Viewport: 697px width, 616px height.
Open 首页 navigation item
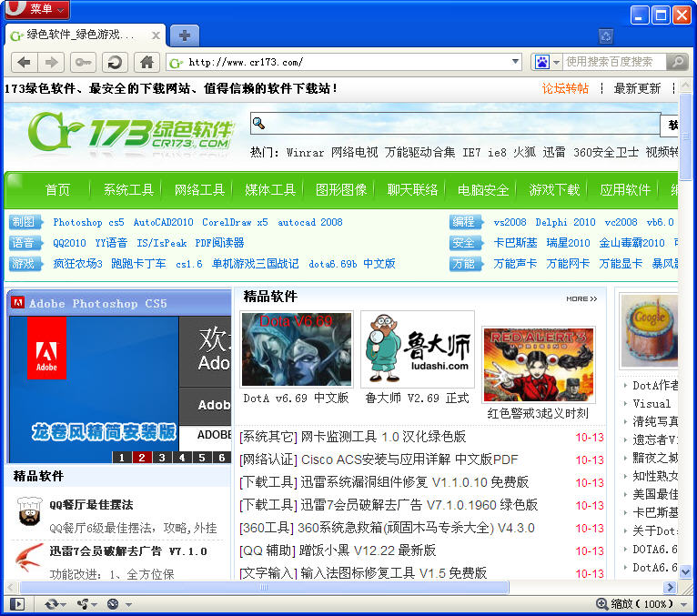(58, 190)
